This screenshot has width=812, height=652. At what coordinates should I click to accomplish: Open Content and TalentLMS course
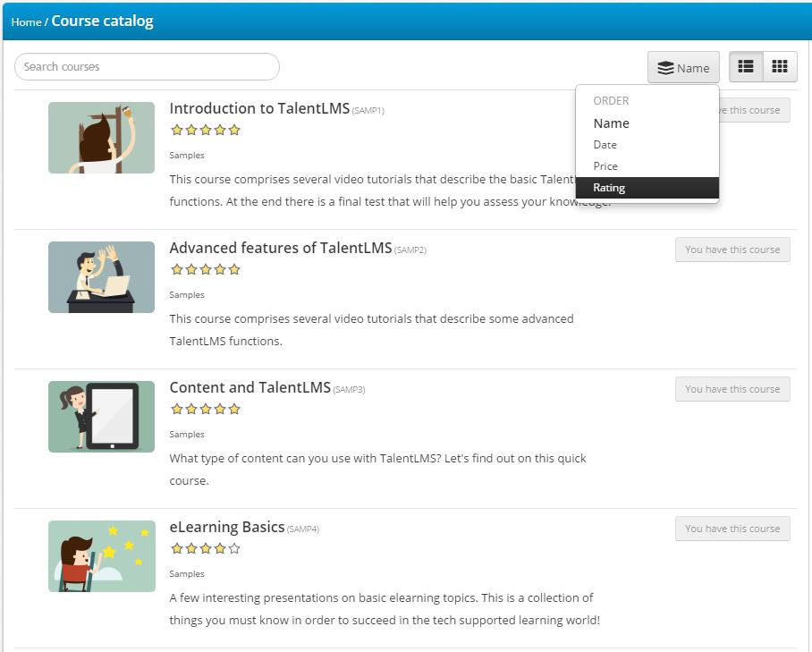pyautogui.click(x=250, y=387)
